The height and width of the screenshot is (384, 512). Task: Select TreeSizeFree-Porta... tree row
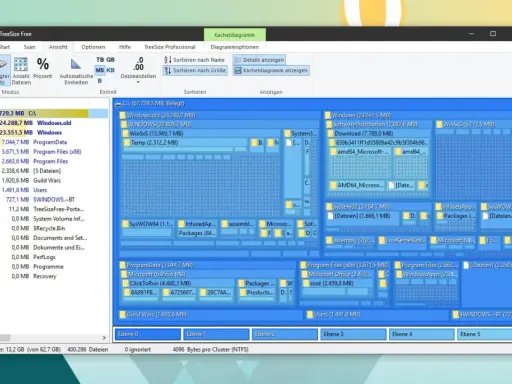54,209
